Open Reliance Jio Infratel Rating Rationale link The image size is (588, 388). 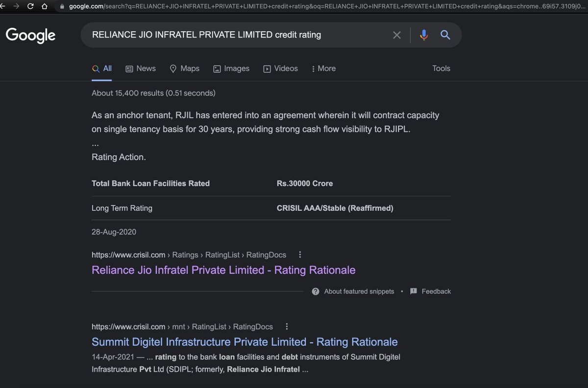(223, 270)
